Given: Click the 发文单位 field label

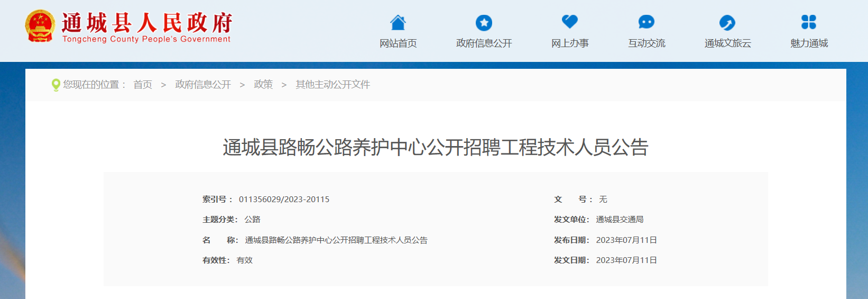Looking at the screenshot, I should (x=571, y=220).
